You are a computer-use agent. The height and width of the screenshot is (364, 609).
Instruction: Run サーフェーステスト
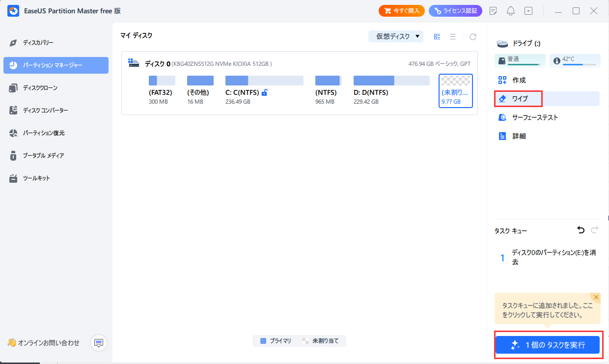click(547, 117)
